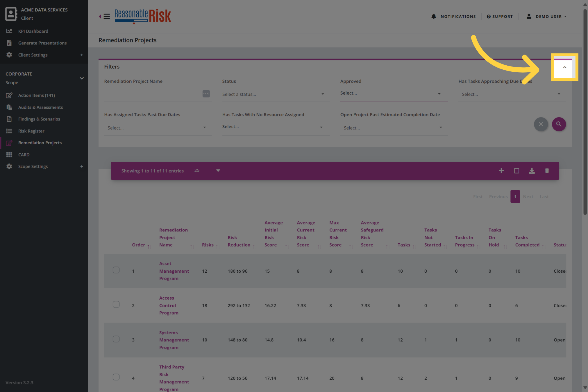This screenshot has width=588, height=392.
Task: Click the select-all square icon in toolbar
Action: pyautogui.click(x=516, y=171)
